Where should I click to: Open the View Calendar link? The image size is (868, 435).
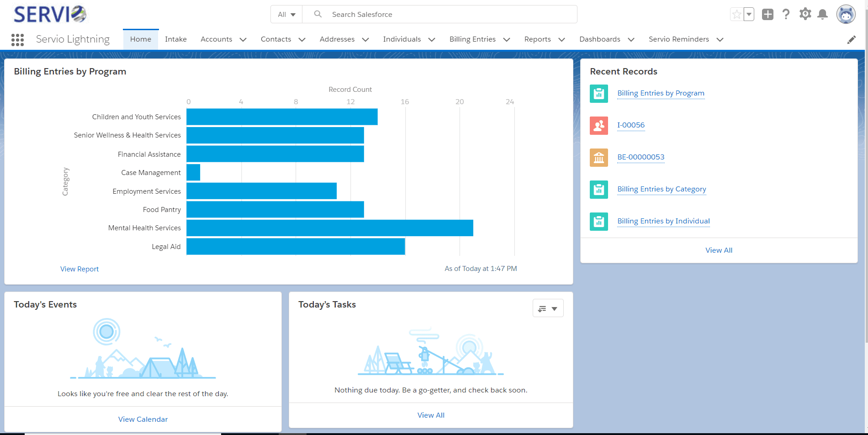click(143, 419)
